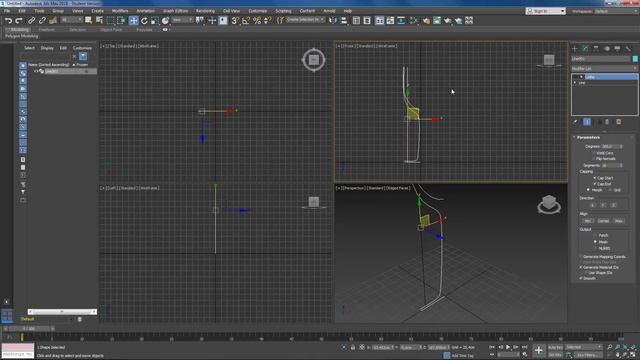
Task: Toggle the Weld Core checkbox
Action: (594, 153)
